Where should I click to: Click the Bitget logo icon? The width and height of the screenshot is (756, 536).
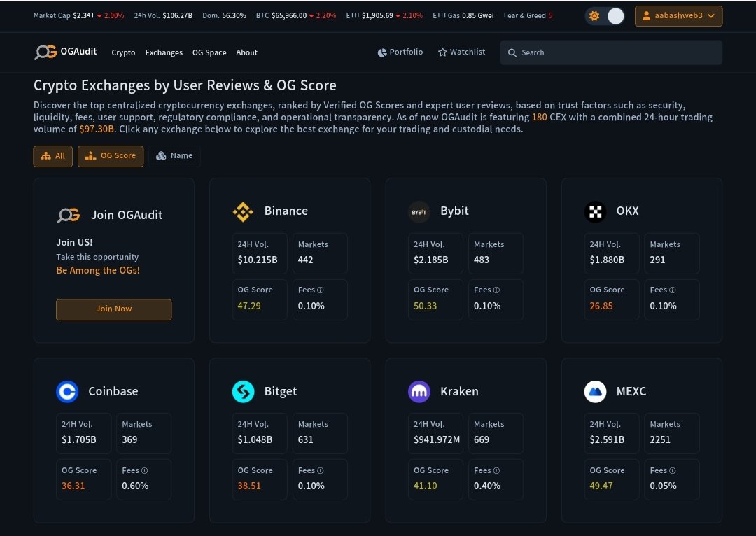coord(243,392)
